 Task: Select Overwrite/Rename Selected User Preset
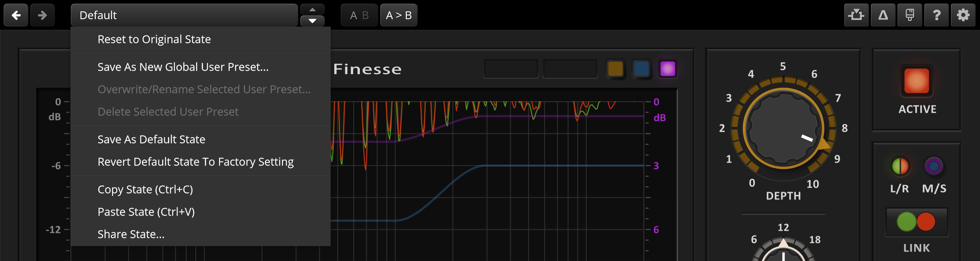[x=201, y=89]
